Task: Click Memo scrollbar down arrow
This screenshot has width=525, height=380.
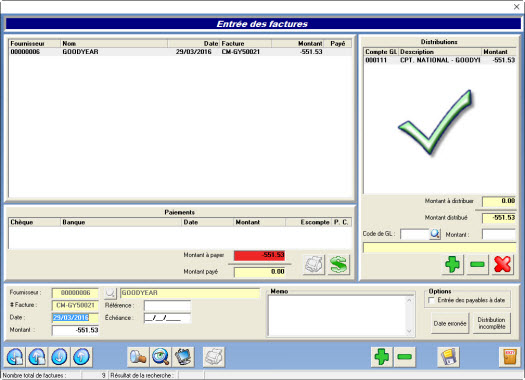Action: point(409,331)
